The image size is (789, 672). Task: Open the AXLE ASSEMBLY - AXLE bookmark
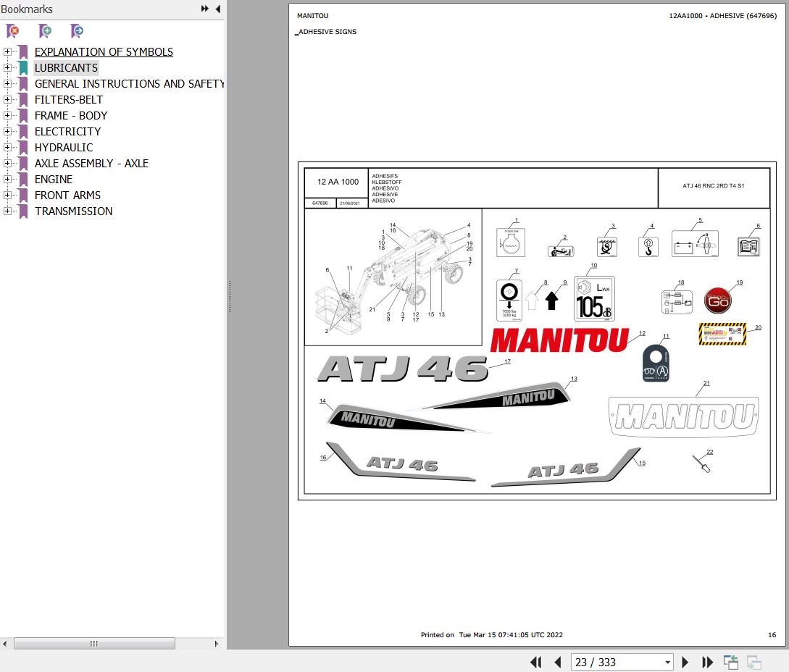point(91,164)
